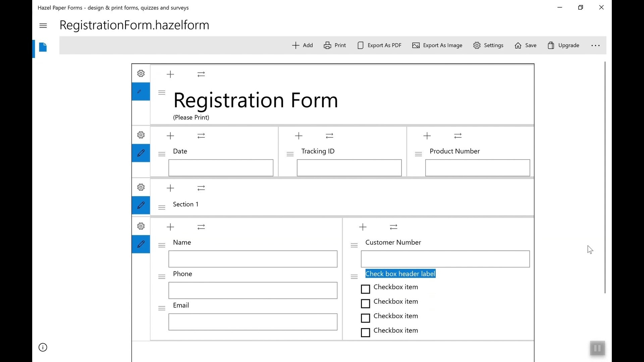
Task: Click the pencil edit icon beside Registration Form
Action: [141, 92]
